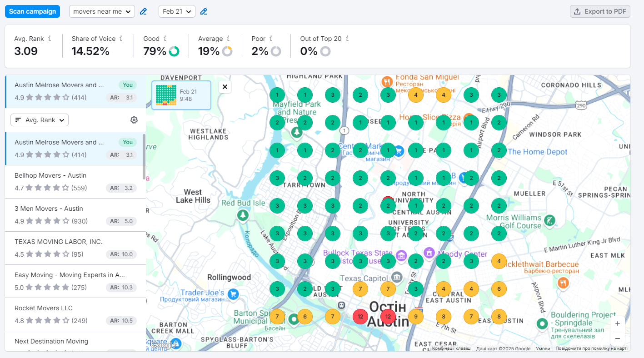Select Easy Moving - Moving Experts row

pyautogui.click(x=75, y=281)
